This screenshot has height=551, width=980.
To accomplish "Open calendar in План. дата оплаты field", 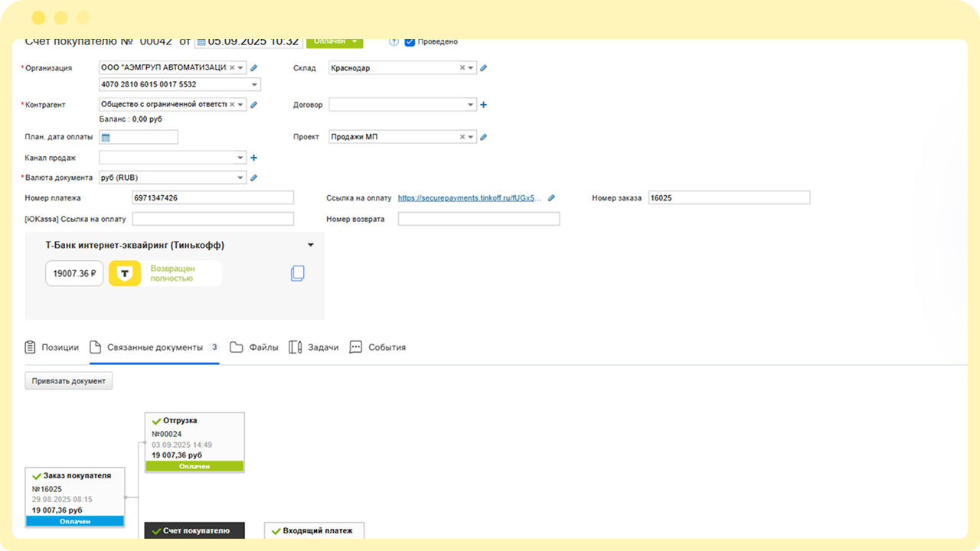I will [x=106, y=137].
